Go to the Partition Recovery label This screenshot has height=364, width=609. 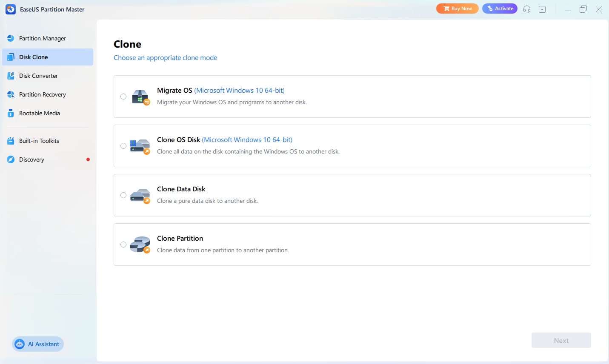[x=43, y=94]
